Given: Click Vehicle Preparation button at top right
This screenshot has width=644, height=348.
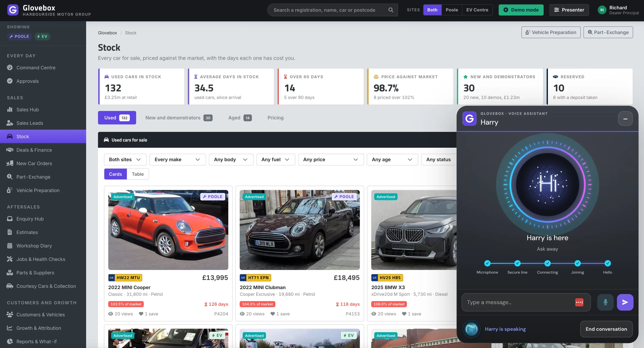Looking at the screenshot, I should (x=551, y=32).
